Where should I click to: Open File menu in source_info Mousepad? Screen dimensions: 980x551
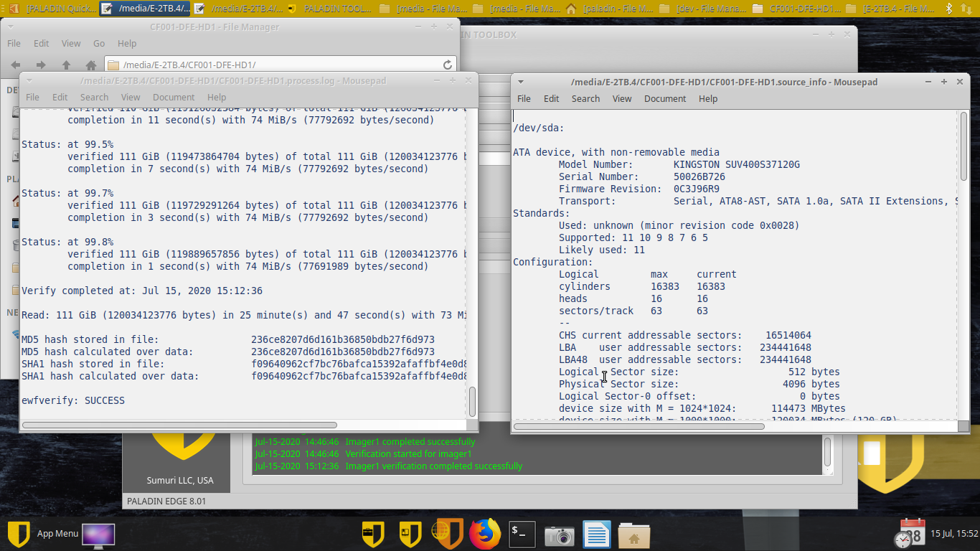(524, 98)
